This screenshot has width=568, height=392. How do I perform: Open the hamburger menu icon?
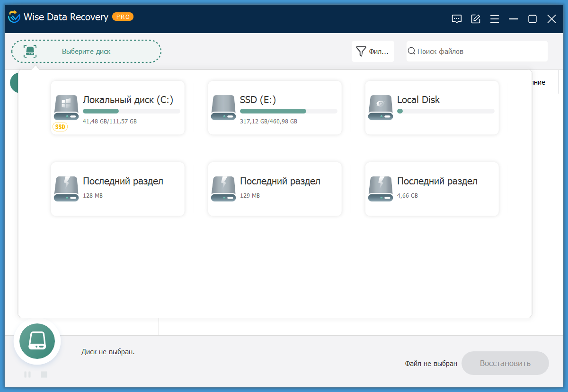click(x=494, y=19)
